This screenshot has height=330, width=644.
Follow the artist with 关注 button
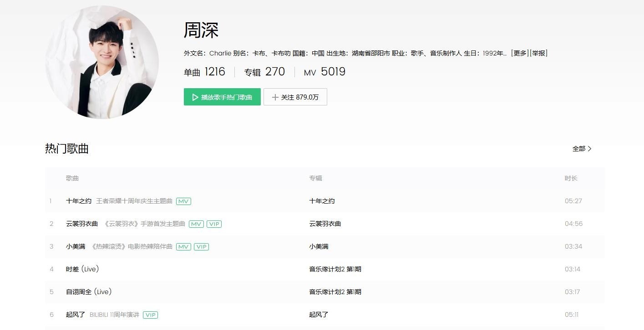295,97
